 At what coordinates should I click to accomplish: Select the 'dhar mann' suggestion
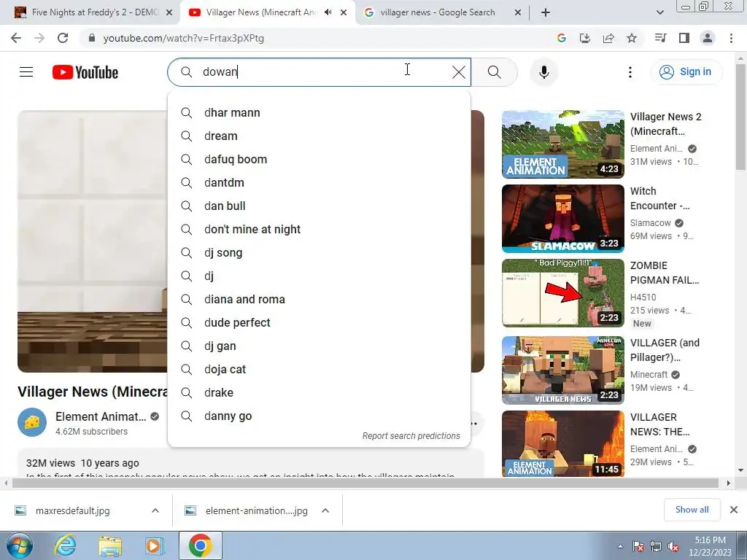(320, 113)
